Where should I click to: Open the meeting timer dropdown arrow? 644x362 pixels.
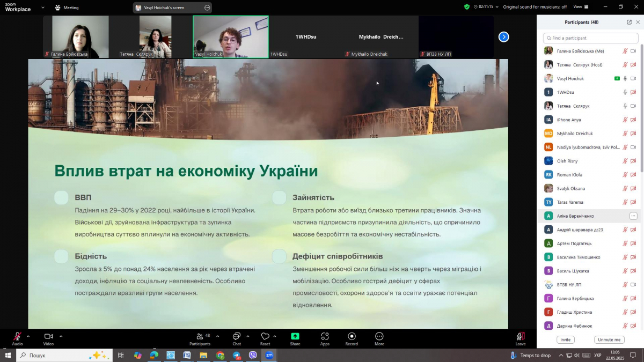click(x=496, y=7)
